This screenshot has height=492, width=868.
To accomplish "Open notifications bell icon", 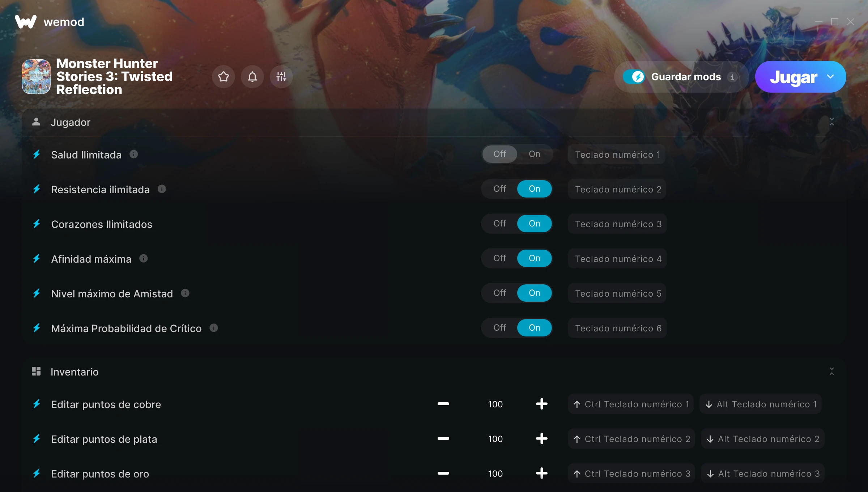I will click(252, 77).
